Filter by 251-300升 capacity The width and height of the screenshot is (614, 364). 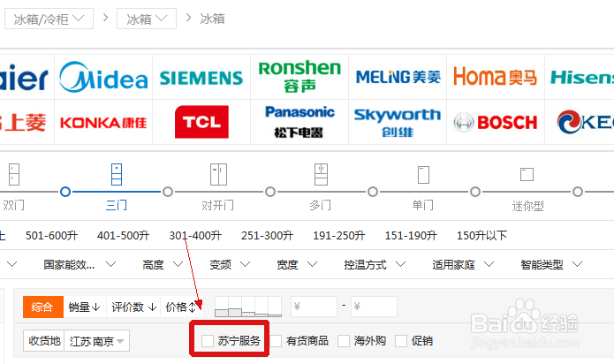click(268, 235)
